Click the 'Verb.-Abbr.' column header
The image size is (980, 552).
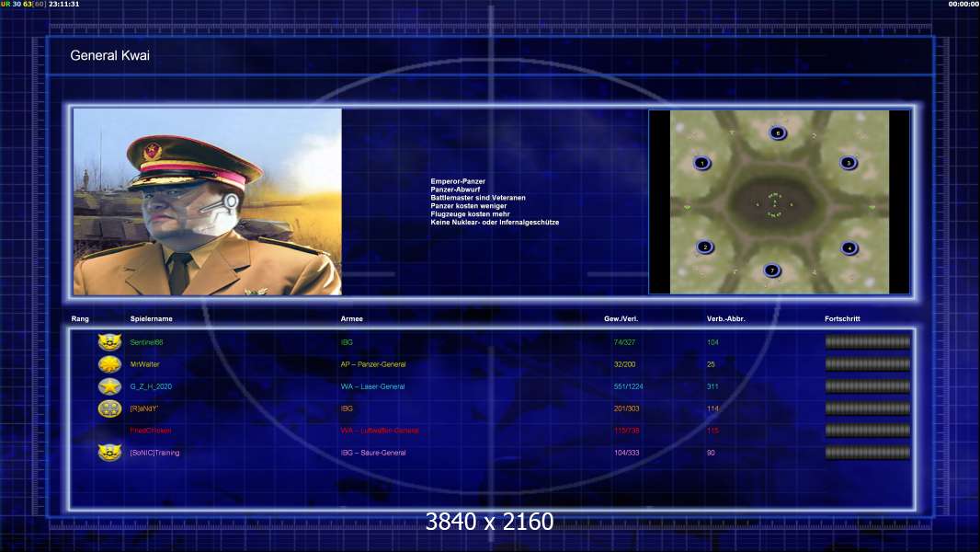click(x=726, y=319)
